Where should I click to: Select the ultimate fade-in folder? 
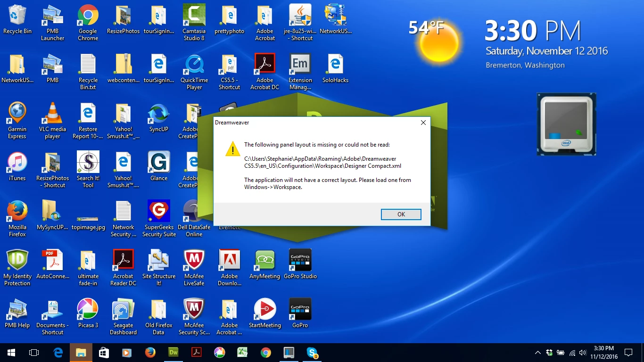(x=88, y=268)
